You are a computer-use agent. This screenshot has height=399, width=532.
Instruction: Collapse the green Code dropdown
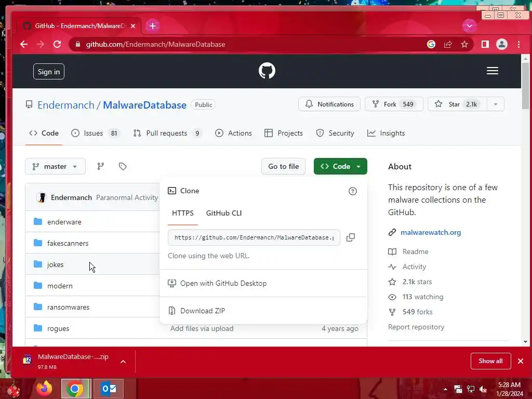[x=340, y=166]
